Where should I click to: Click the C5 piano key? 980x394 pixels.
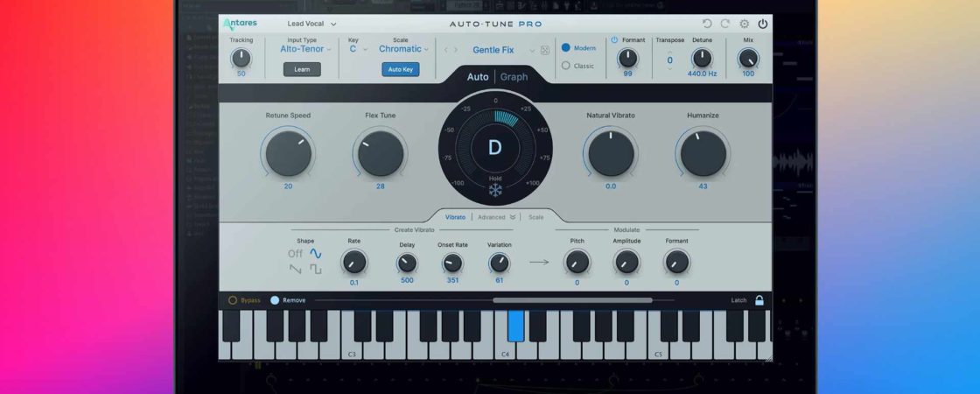[x=658, y=350]
